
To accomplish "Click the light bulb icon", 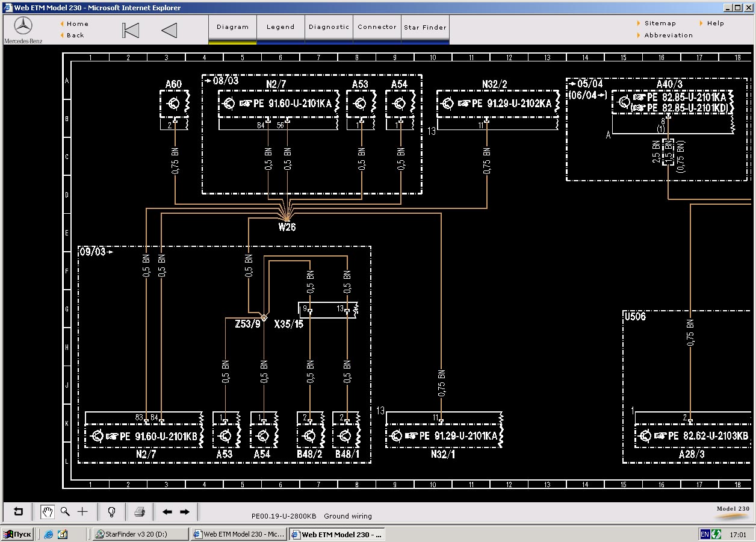I will (x=111, y=512).
